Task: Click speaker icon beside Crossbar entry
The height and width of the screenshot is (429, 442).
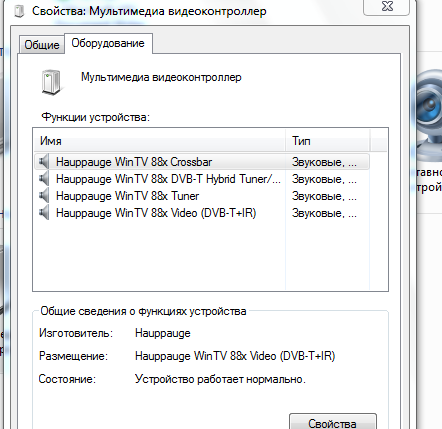Action: (x=44, y=162)
